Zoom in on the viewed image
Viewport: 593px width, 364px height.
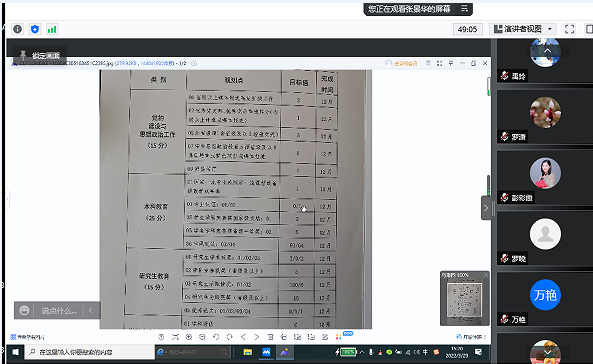[x=189, y=337]
